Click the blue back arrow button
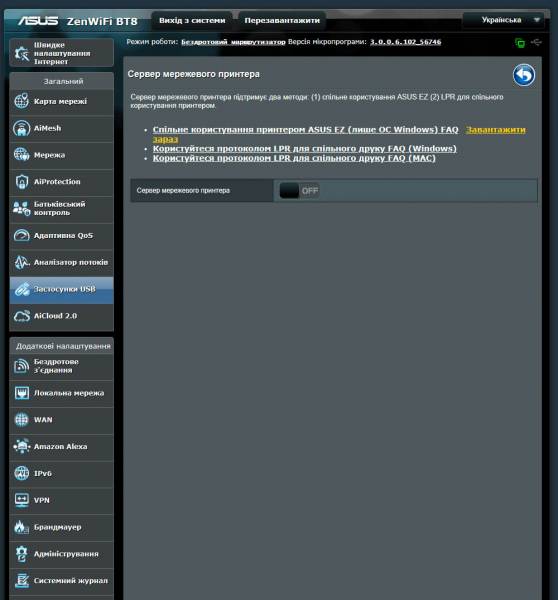The height and width of the screenshot is (600, 558). click(524, 75)
